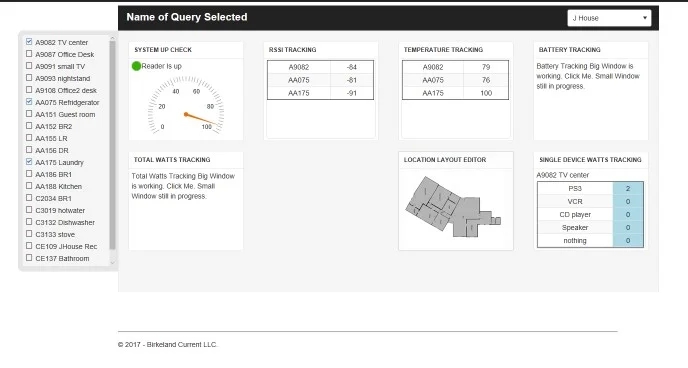The image size is (688, 368).
Task: Enable the A9091 small TV checkbox
Action: point(29,66)
